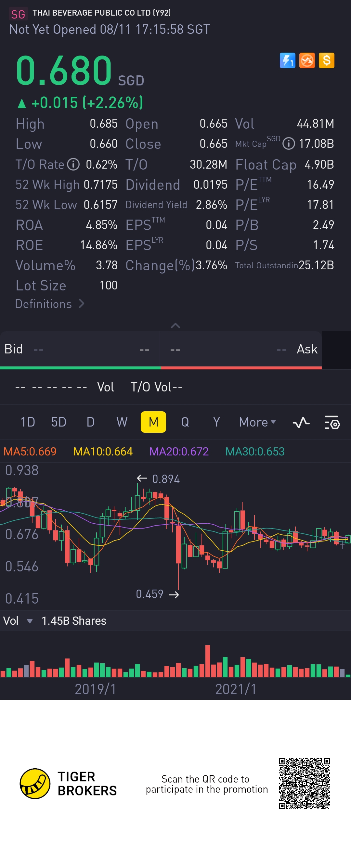This screenshot has height=868, width=351.
Task: Tap the SG market badge
Action: point(18,14)
